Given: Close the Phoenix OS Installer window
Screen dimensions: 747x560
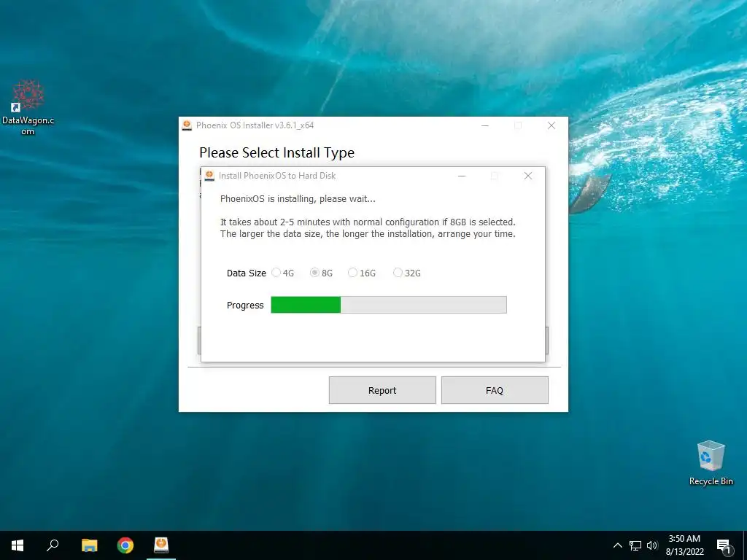Looking at the screenshot, I should coord(551,125).
